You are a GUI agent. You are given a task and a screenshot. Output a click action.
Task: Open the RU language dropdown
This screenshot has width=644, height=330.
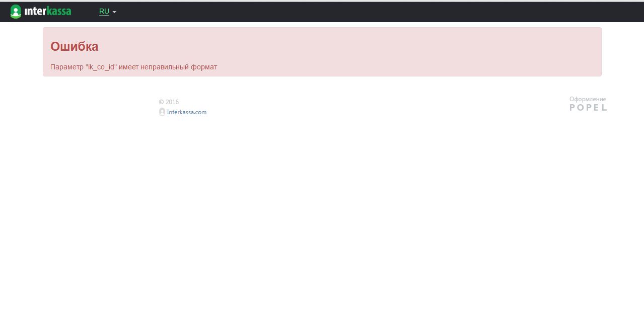104,12
